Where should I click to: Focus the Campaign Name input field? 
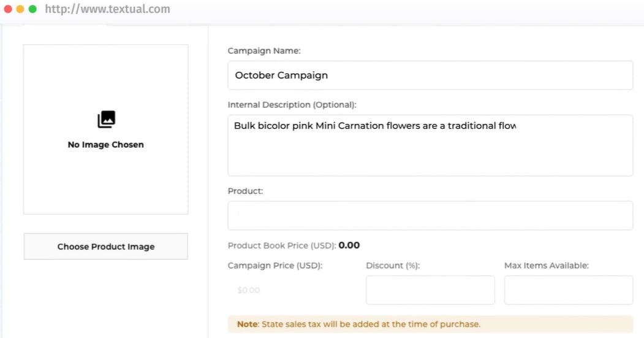(430, 75)
